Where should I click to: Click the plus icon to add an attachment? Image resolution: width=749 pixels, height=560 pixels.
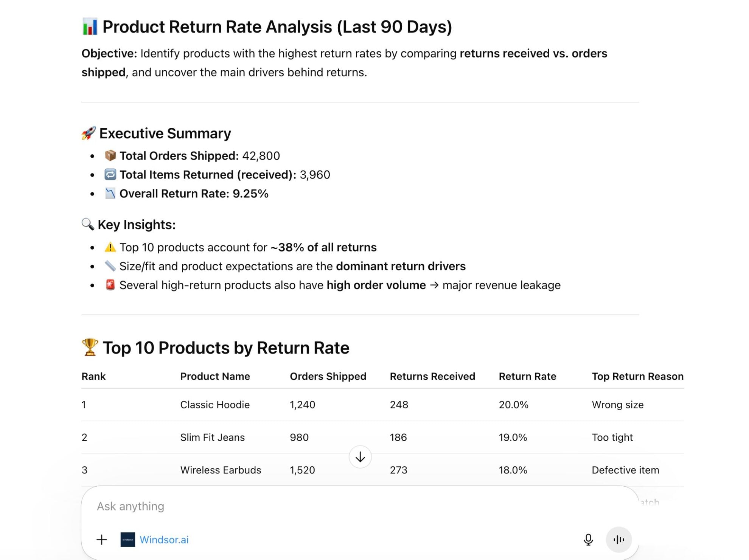[101, 540]
